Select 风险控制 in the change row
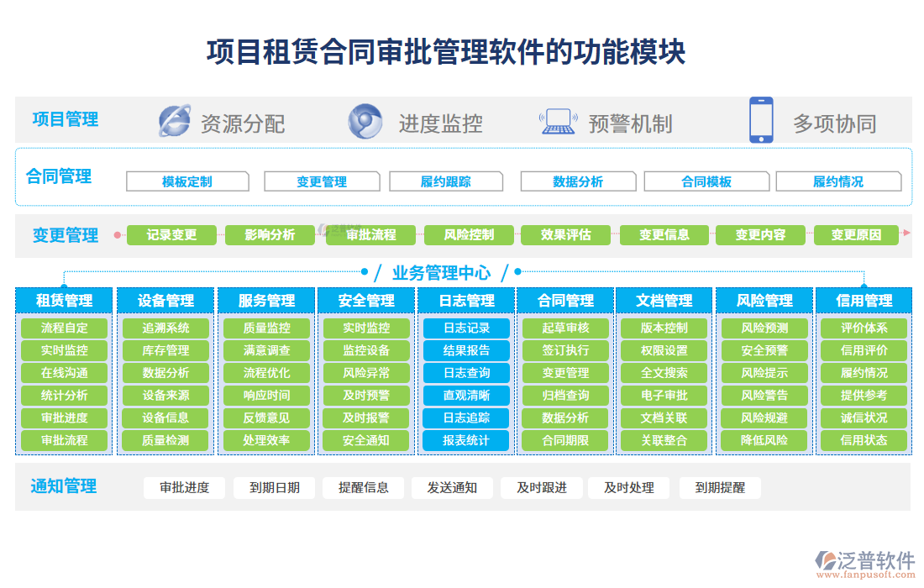 (468, 235)
